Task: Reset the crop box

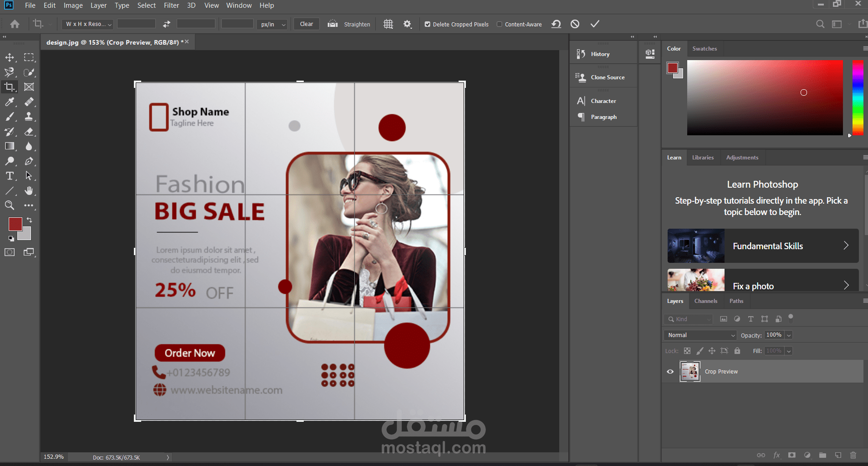Action: pyautogui.click(x=556, y=24)
